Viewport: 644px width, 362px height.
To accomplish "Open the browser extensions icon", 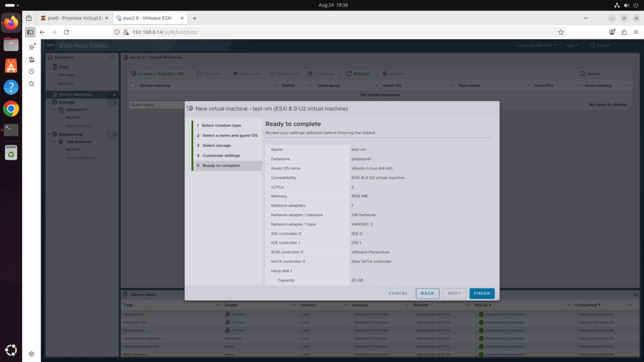I will point(624,32).
